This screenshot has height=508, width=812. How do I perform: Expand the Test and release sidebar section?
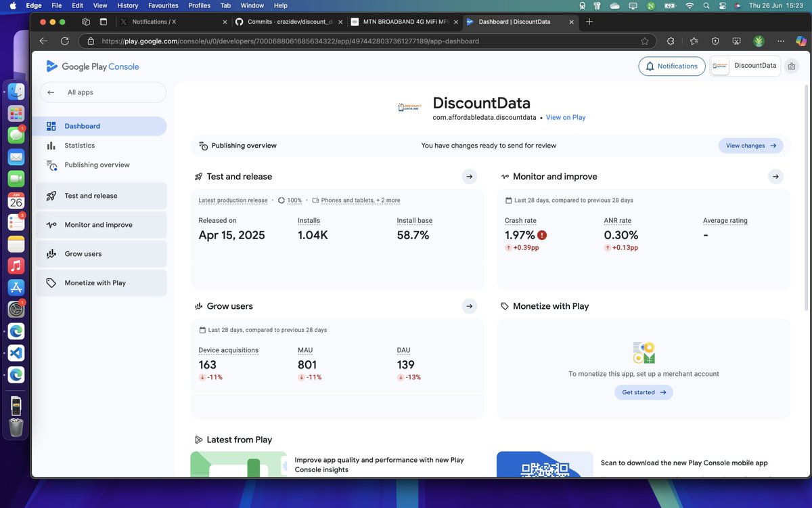pyautogui.click(x=101, y=196)
